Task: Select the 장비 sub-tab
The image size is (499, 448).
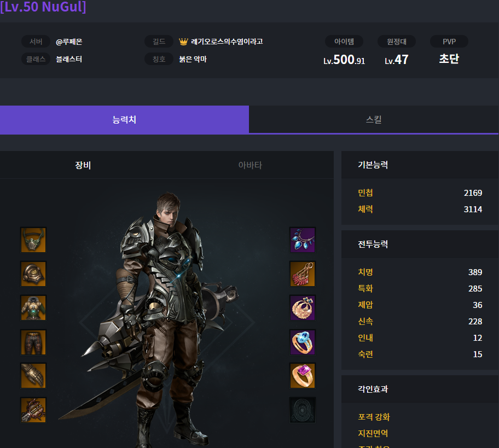Action: [83, 165]
